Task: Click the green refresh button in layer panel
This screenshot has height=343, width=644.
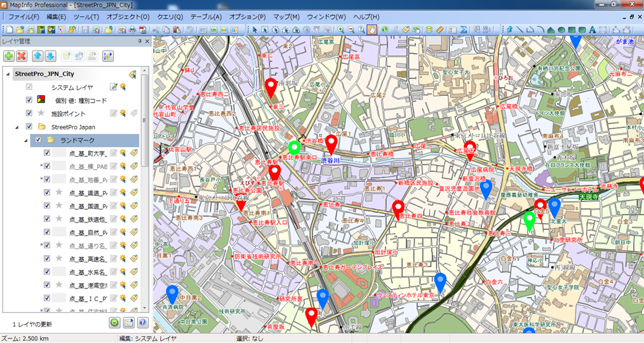Action: point(115,322)
